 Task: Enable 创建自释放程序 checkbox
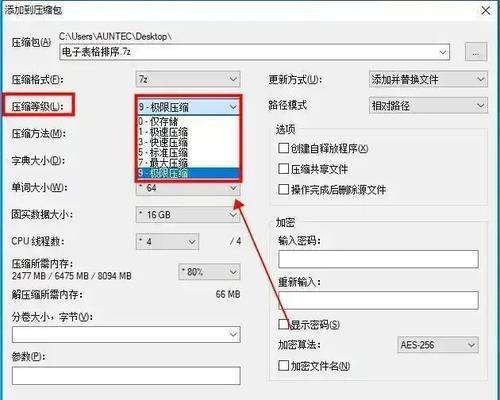[283, 148]
